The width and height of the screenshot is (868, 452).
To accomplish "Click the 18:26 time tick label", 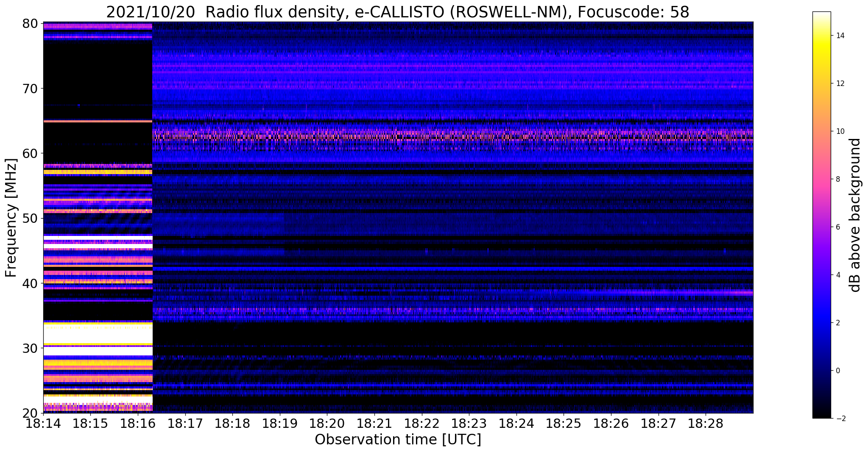I will (x=611, y=423).
